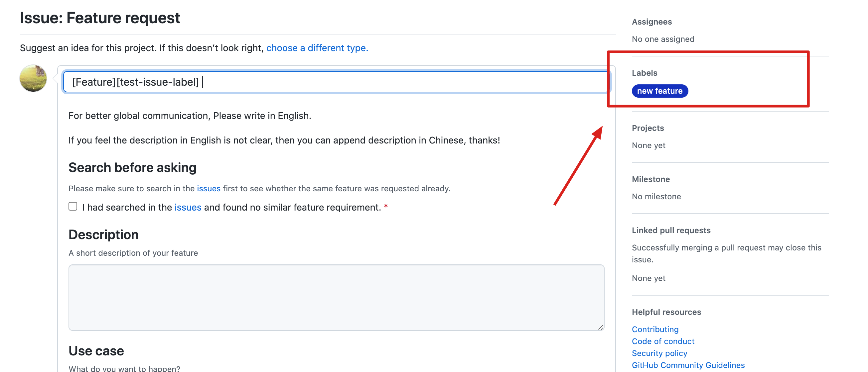The image size is (868, 372).
Task: Click the 'No milestone' text
Action: pos(656,197)
